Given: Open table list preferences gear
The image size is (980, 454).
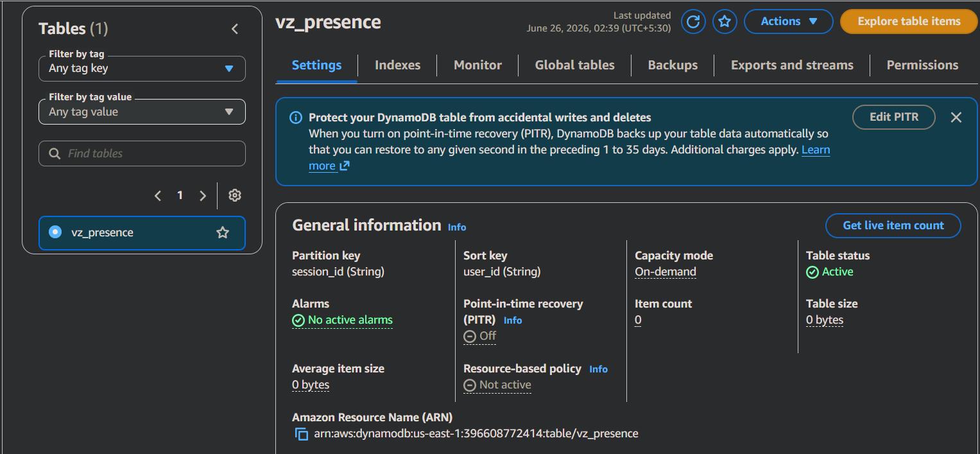Looking at the screenshot, I should click(x=235, y=195).
